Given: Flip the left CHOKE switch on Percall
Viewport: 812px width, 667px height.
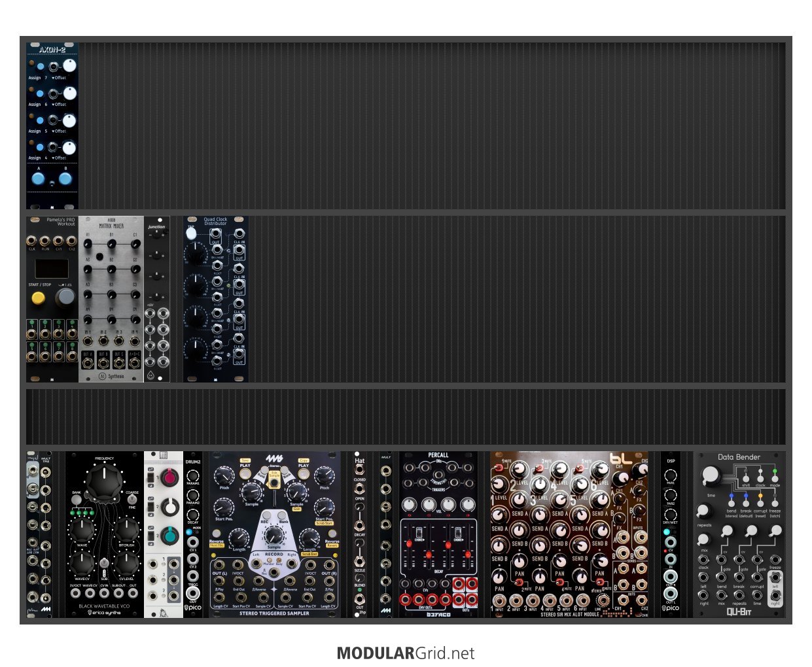Looking at the screenshot, I should [419, 532].
